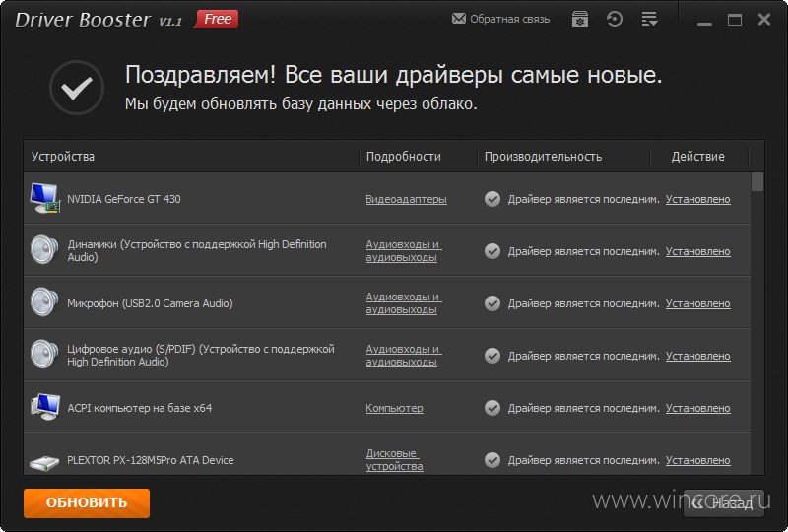The image size is (788, 532).
Task: Select the PLEXTOR PX-128M5Pro ATA Device text
Action: (x=151, y=461)
